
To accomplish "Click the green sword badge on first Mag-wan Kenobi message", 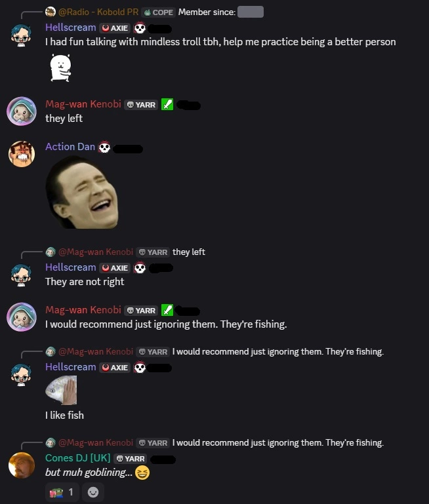I will tap(167, 104).
